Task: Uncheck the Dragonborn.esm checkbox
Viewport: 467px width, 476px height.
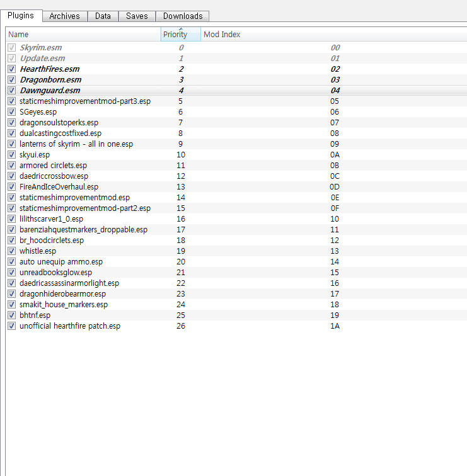Action: click(11, 80)
